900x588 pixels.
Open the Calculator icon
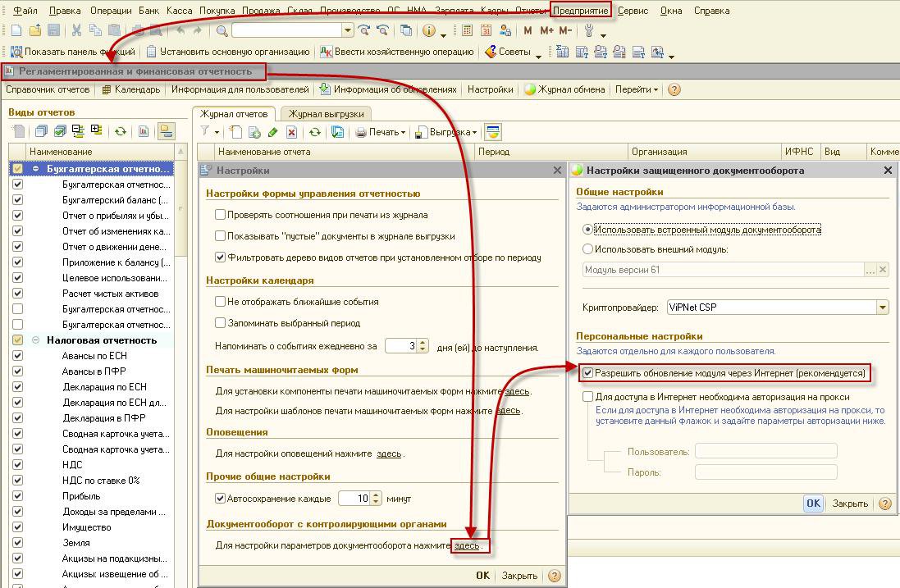coord(467,30)
